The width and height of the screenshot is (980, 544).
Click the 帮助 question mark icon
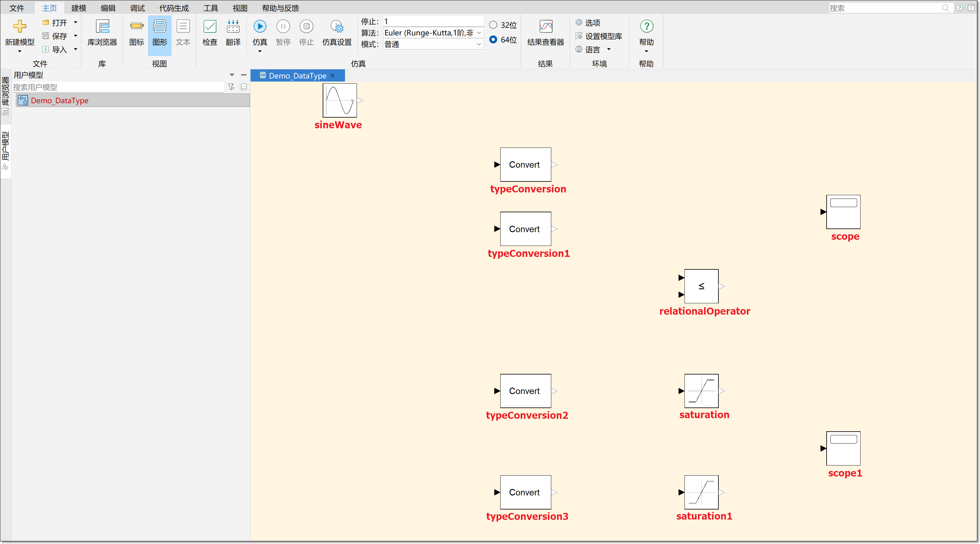(x=647, y=26)
